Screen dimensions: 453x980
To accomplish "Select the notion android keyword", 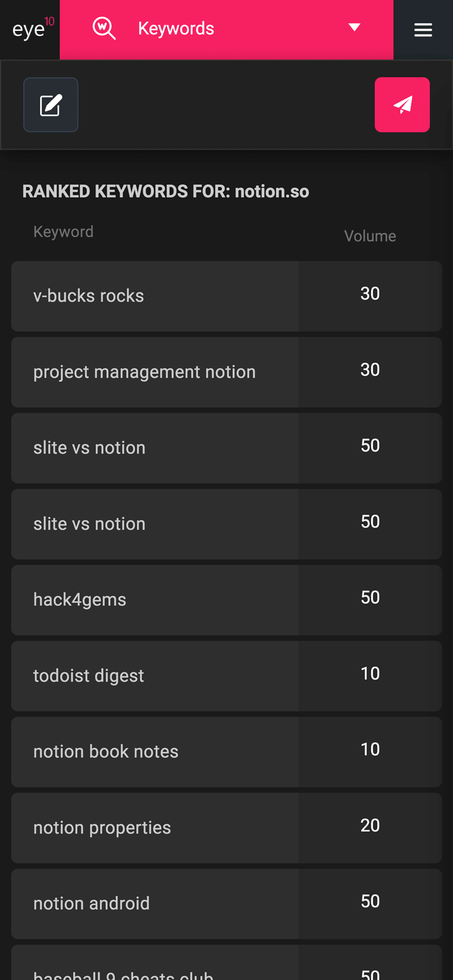I will coord(226,904).
